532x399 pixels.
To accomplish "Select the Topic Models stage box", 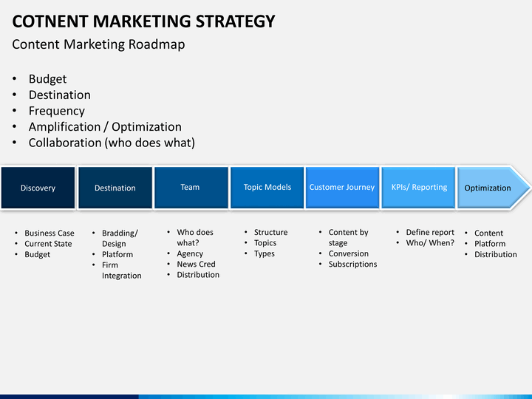I will [267, 188].
